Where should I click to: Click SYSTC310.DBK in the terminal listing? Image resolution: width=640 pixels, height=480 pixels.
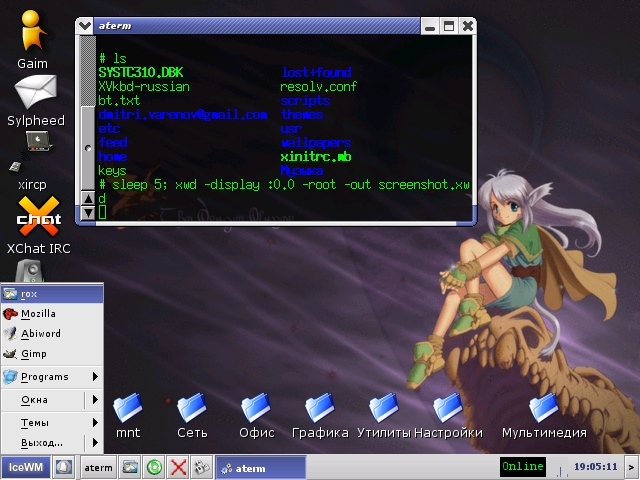(141, 73)
